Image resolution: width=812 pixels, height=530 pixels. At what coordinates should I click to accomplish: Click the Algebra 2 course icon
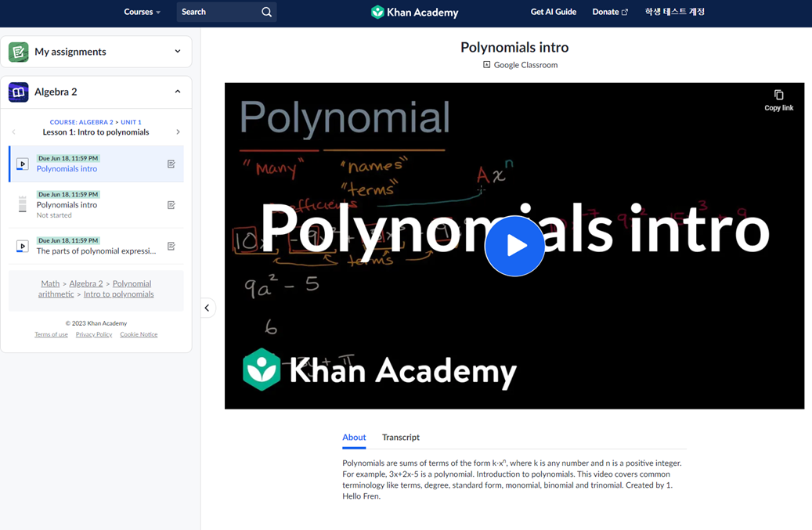tap(19, 92)
